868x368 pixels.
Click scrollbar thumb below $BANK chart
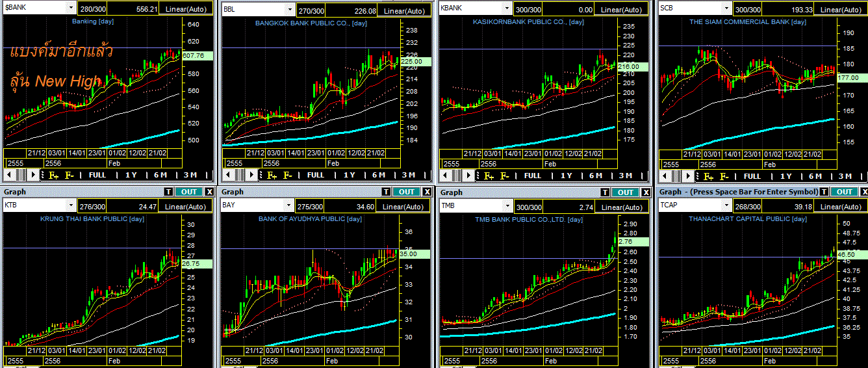(x=21, y=175)
